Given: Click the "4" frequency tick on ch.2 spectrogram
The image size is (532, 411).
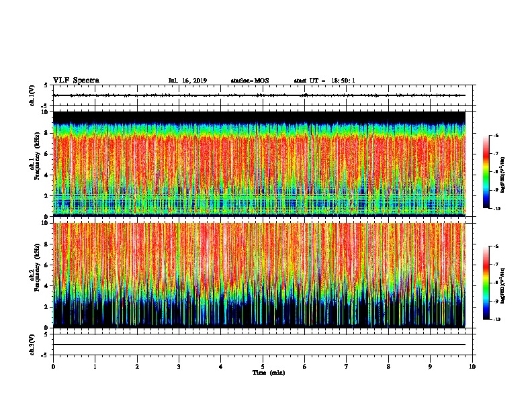Looking at the screenshot, I should (46, 286).
